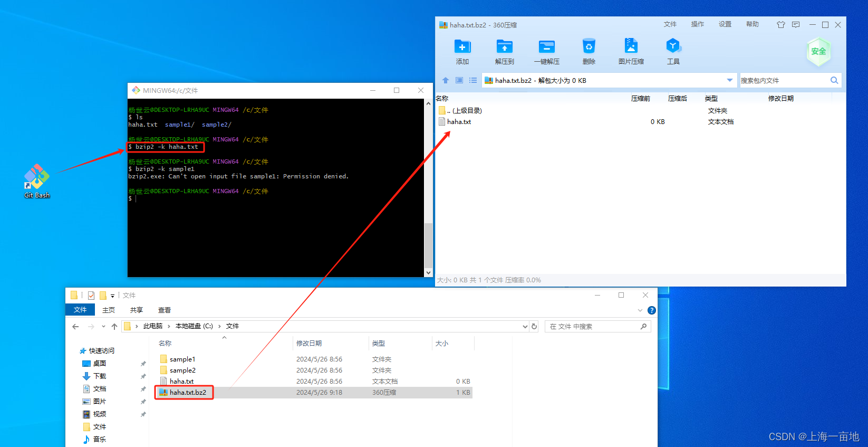Go up one level in 360压缩
Viewport: 868px width, 447px height.
coord(446,80)
